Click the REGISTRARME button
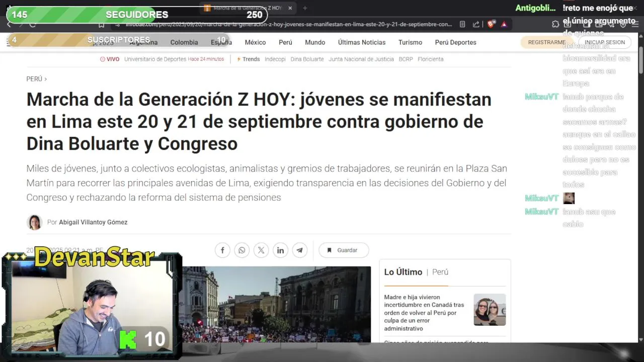644x362 pixels. pos(547,42)
